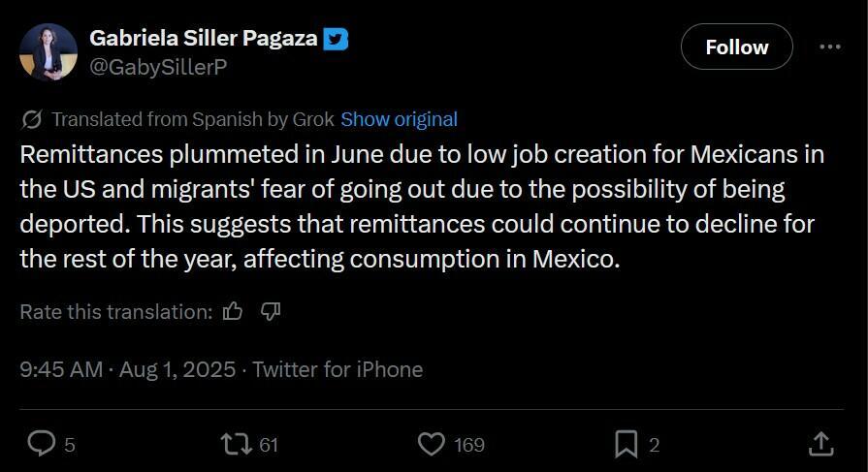Click the blue verified badge

[x=336, y=39]
